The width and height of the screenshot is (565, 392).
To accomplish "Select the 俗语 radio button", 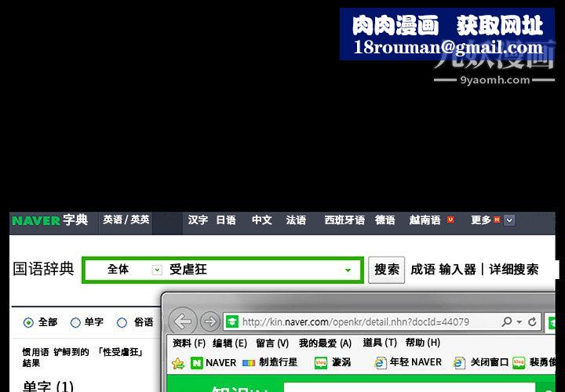I will click(x=122, y=322).
